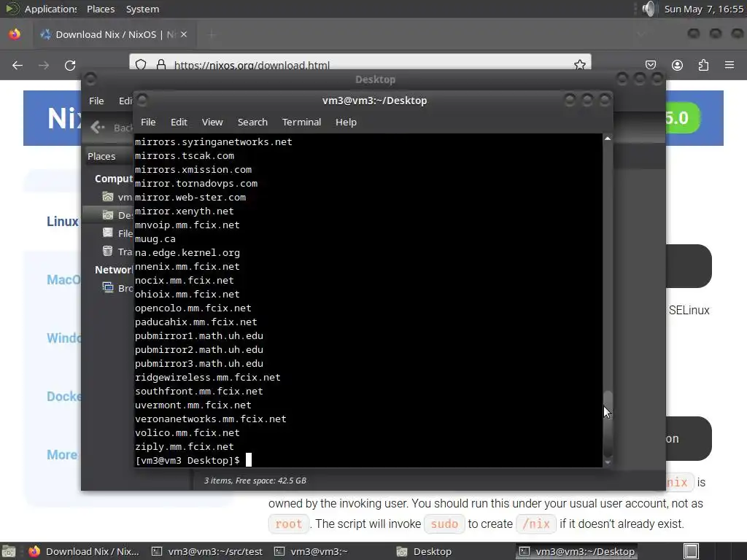Open the Firefox list all tabs chevron
747x560 pixels.
pos(640,34)
